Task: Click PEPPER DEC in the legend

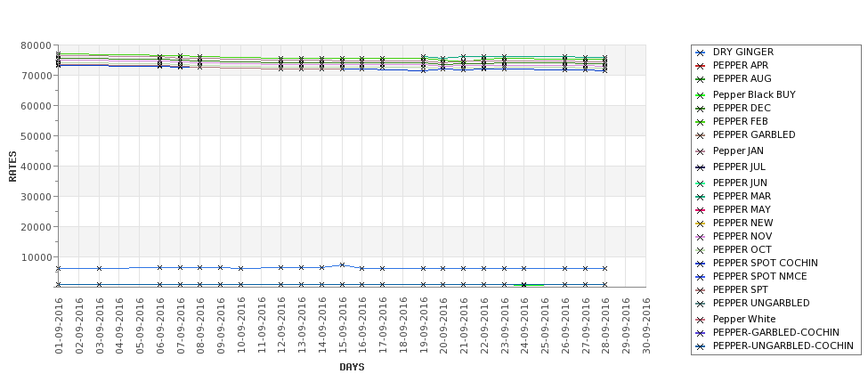Action: (x=742, y=108)
